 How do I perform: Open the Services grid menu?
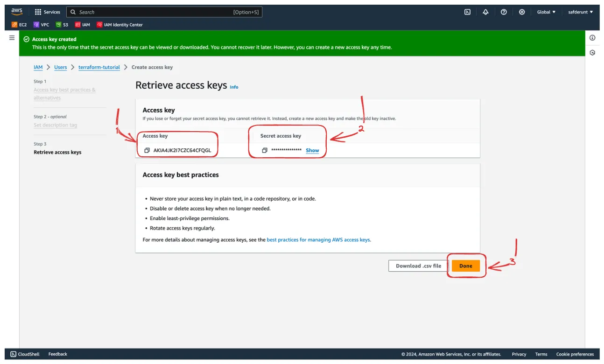(48, 12)
